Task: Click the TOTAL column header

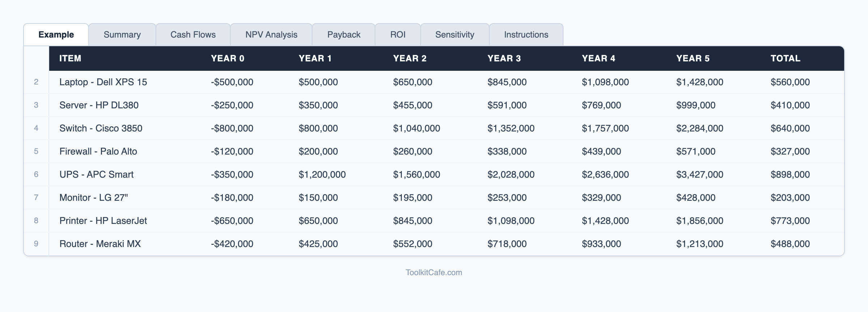Action: (x=785, y=58)
